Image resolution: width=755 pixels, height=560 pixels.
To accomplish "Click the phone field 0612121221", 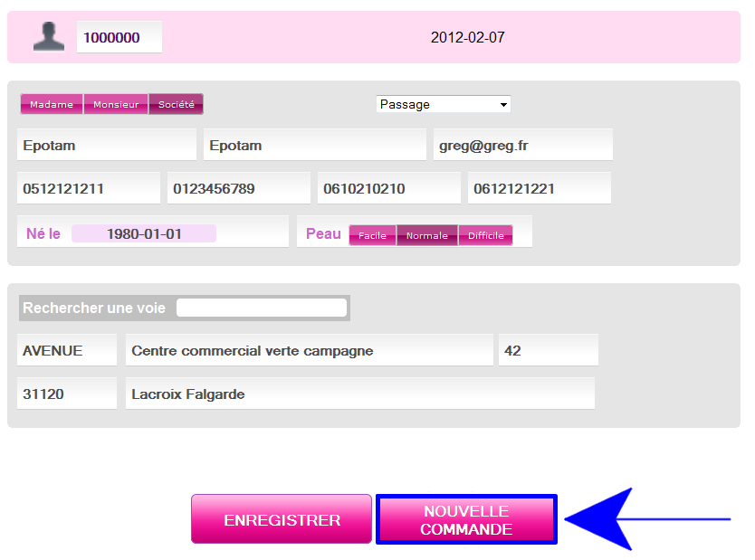I will [539, 189].
